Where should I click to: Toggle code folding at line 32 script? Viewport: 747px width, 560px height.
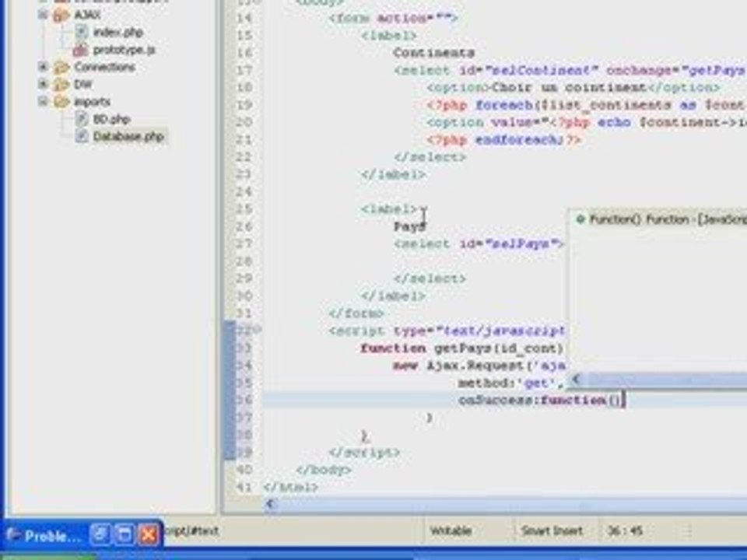coord(258,330)
